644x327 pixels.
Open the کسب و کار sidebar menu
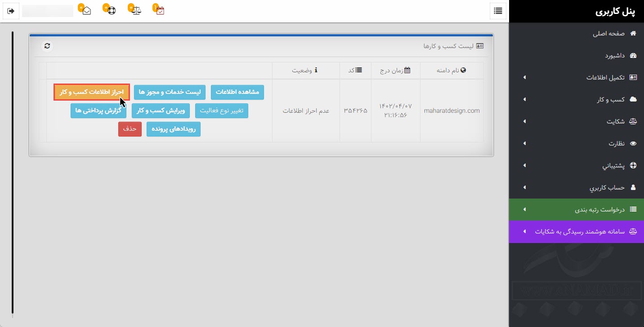577,99
